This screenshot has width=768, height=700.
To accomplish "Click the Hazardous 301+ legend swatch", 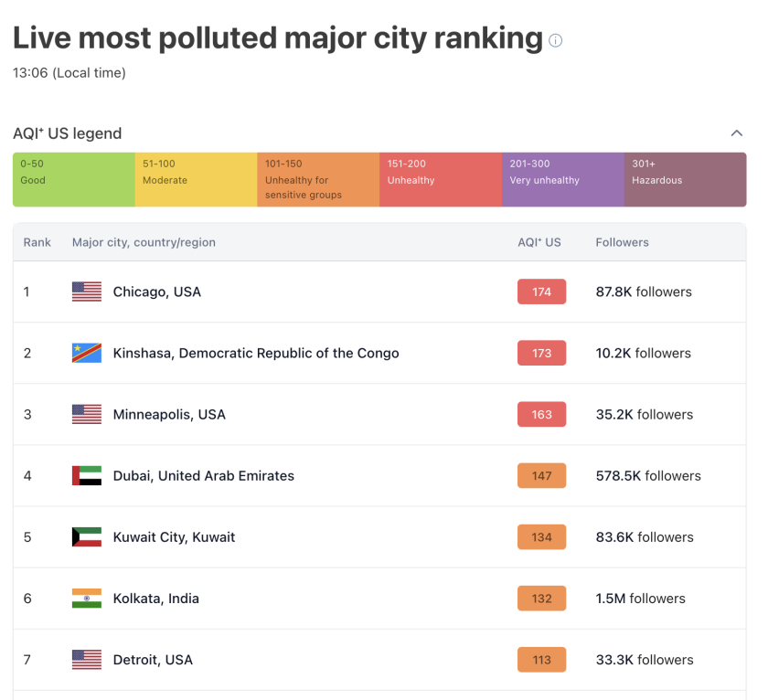I will tap(685, 179).
